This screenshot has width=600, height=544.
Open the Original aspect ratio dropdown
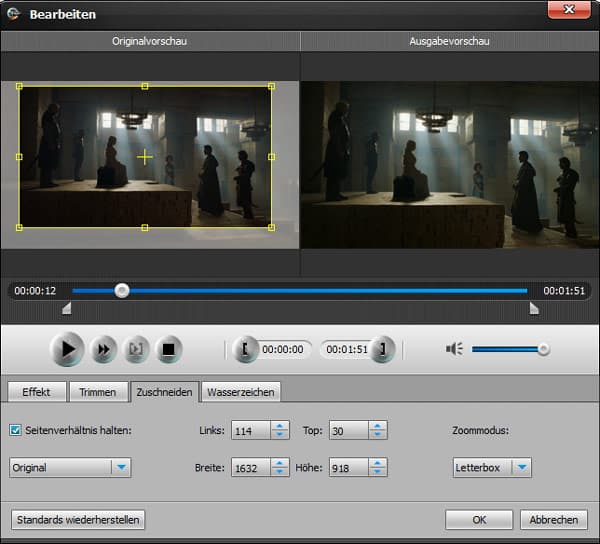[70, 467]
